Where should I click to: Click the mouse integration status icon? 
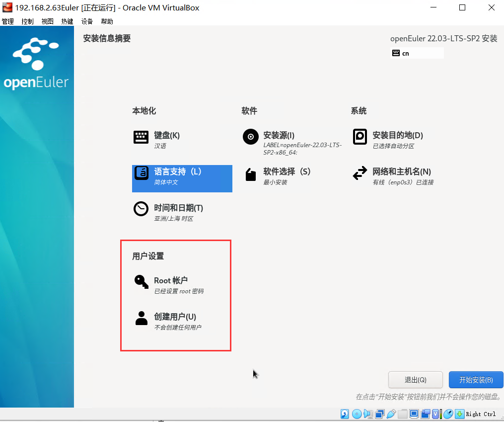pos(448,414)
